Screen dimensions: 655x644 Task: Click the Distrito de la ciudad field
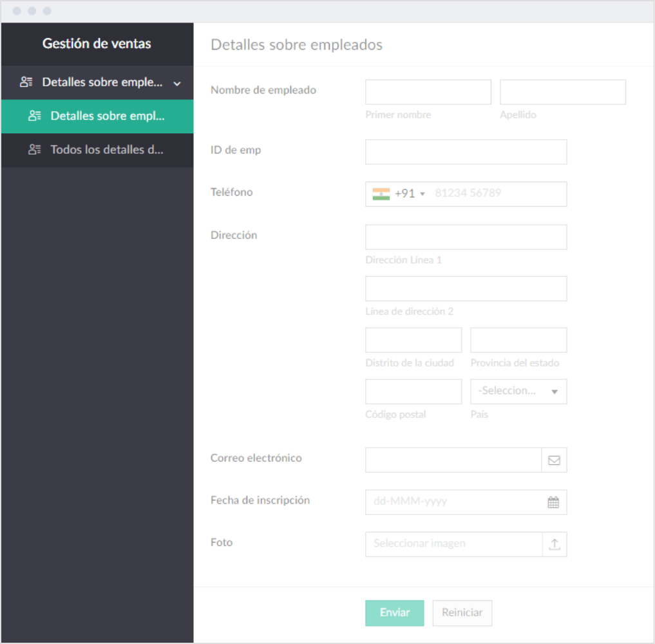coord(413,340)
